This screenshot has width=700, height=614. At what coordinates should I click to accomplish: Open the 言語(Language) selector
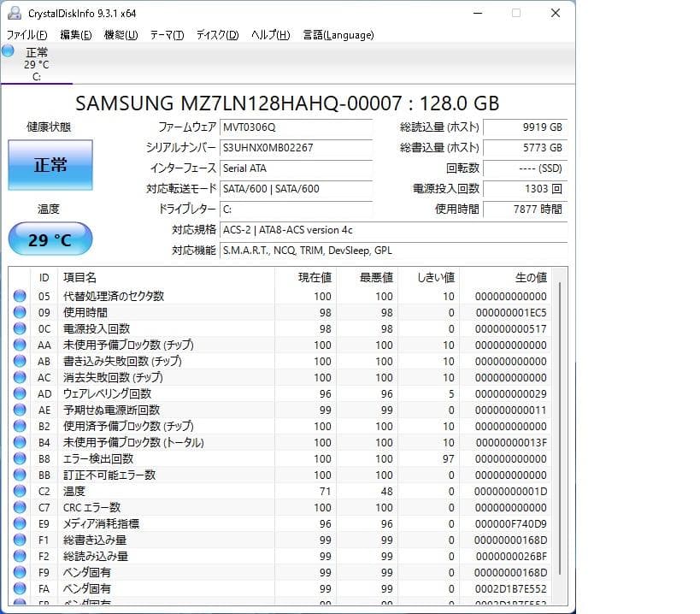pos(340,35)
